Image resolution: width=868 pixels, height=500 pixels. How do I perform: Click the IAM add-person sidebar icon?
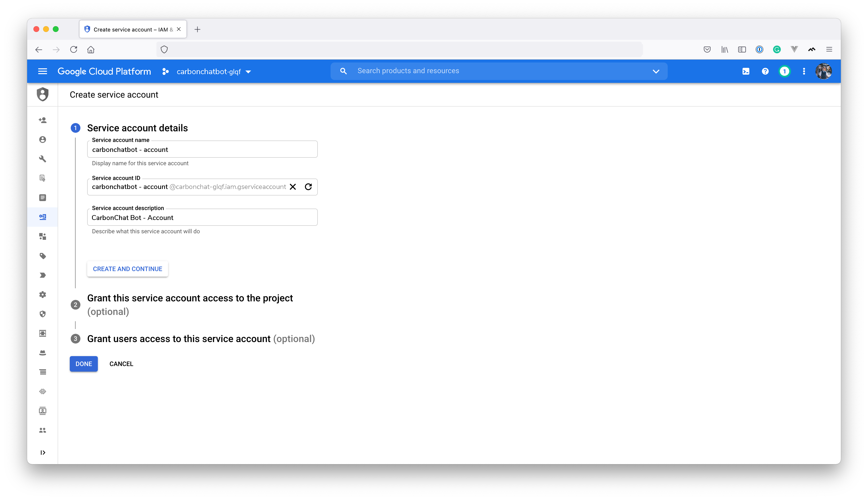[x=43, y=120]
